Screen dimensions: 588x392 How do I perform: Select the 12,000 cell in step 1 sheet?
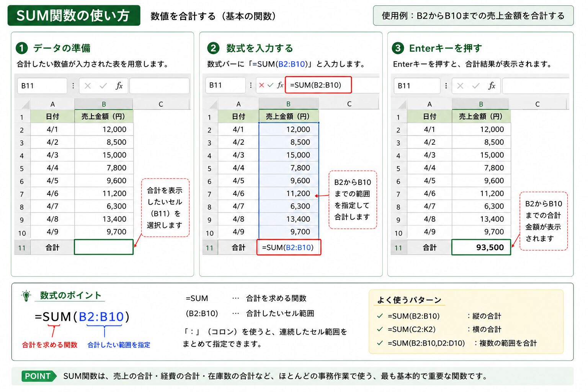104,129
